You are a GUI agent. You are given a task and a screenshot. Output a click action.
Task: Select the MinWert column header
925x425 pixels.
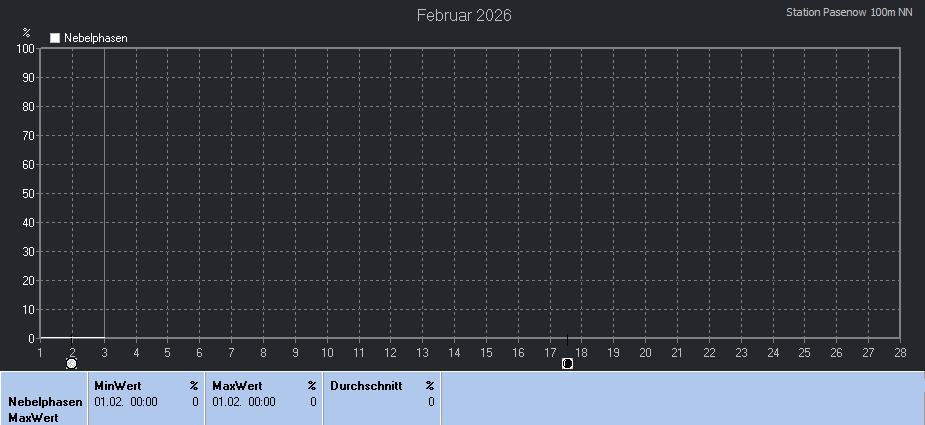point(118,385)
